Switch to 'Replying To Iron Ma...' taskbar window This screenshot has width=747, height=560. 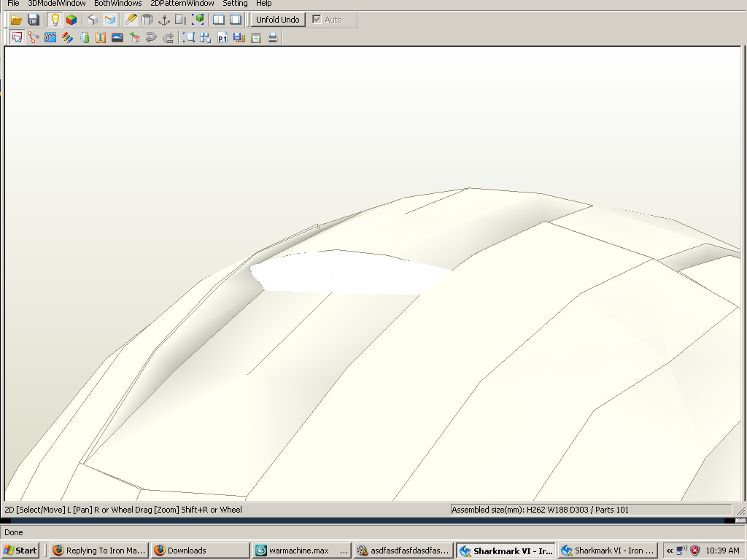tap(99, 551)
